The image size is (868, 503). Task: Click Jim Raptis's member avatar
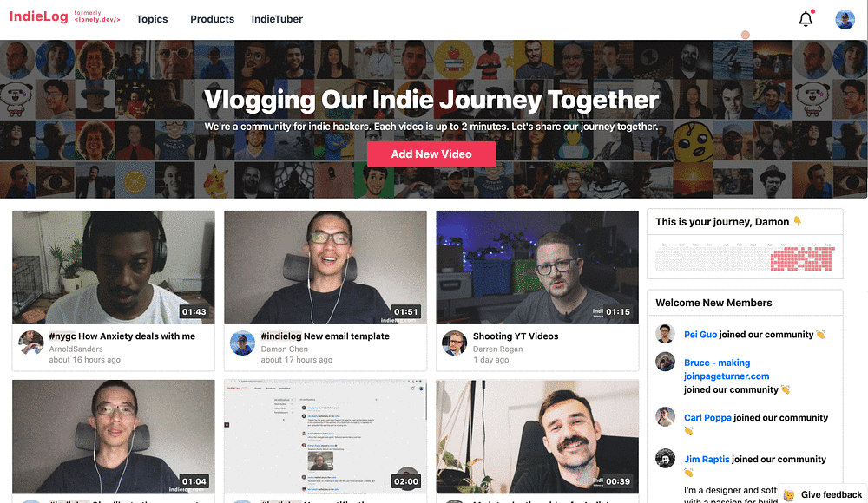(x=666, y=458)
